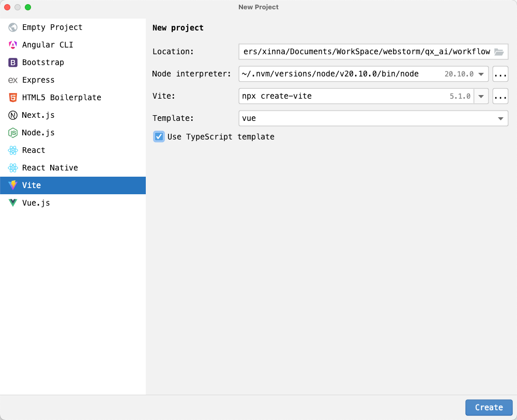Open the Template vue dropdown
517x420 pixels.
373,118
